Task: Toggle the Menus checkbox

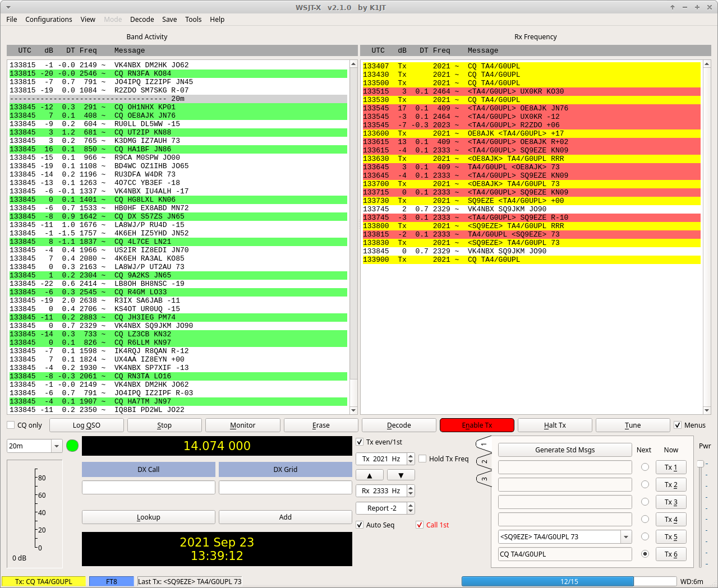Action: [678, 425]
